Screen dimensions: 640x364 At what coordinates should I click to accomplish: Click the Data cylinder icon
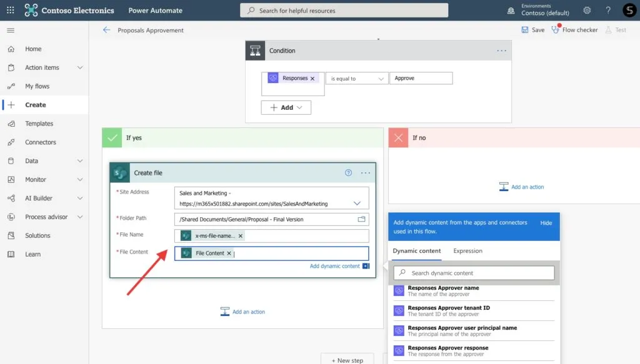(11, 161)
